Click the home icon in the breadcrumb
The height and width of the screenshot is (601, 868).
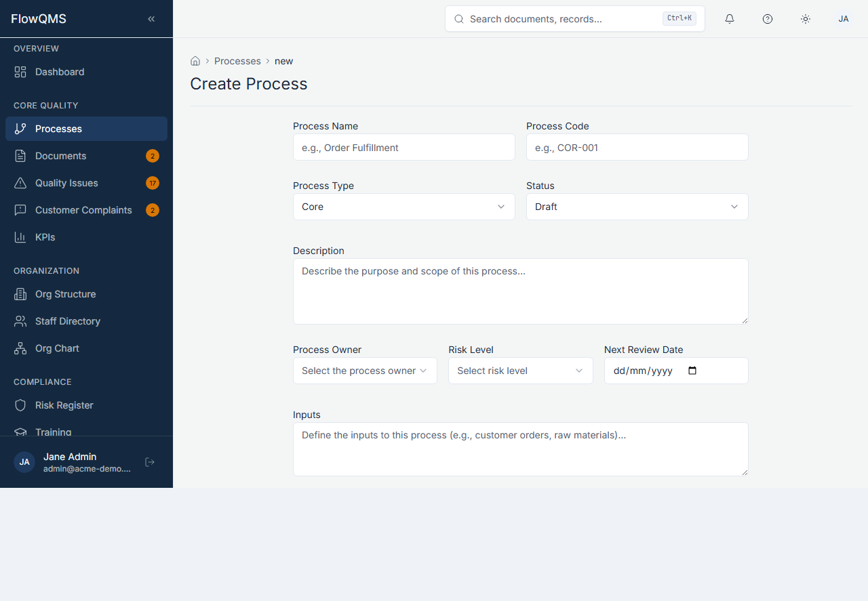pyautogui.click(x=195, y=60)
